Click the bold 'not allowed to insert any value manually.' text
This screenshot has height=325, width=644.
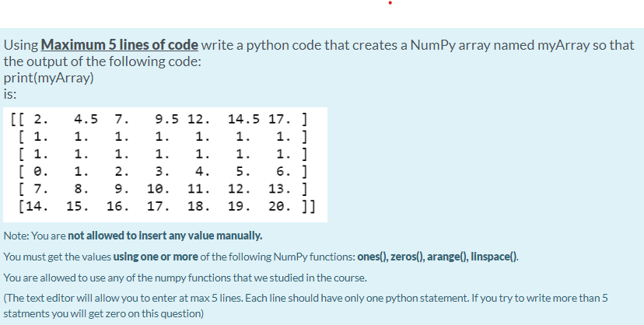[x=165, y=236]
